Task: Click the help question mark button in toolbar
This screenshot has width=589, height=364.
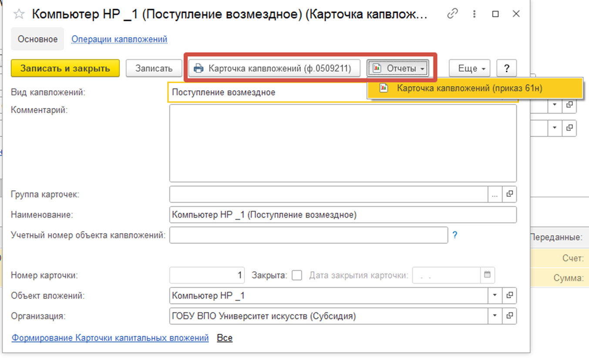Action: pos(506,68)
